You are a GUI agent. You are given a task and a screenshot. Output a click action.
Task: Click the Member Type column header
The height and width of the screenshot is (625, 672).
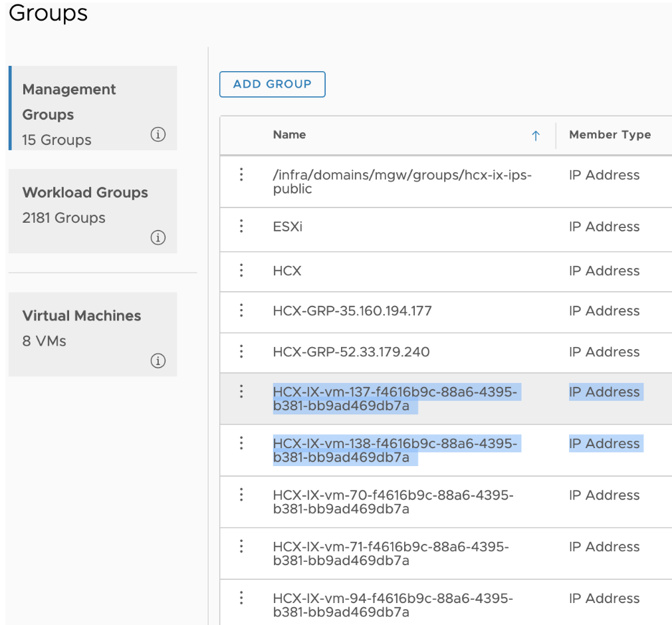[610, 135]
